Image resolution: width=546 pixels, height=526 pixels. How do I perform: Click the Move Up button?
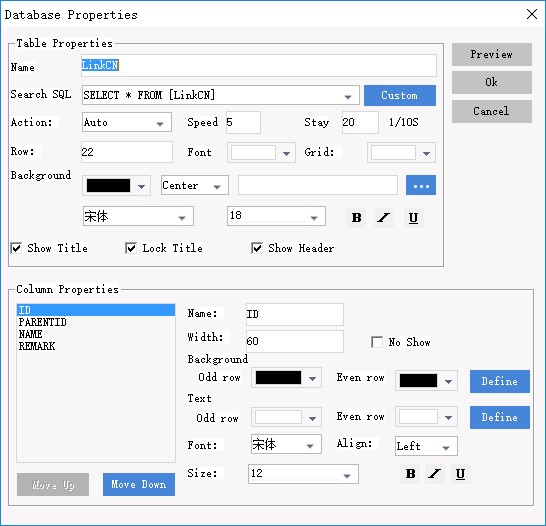tap(53, 484)
